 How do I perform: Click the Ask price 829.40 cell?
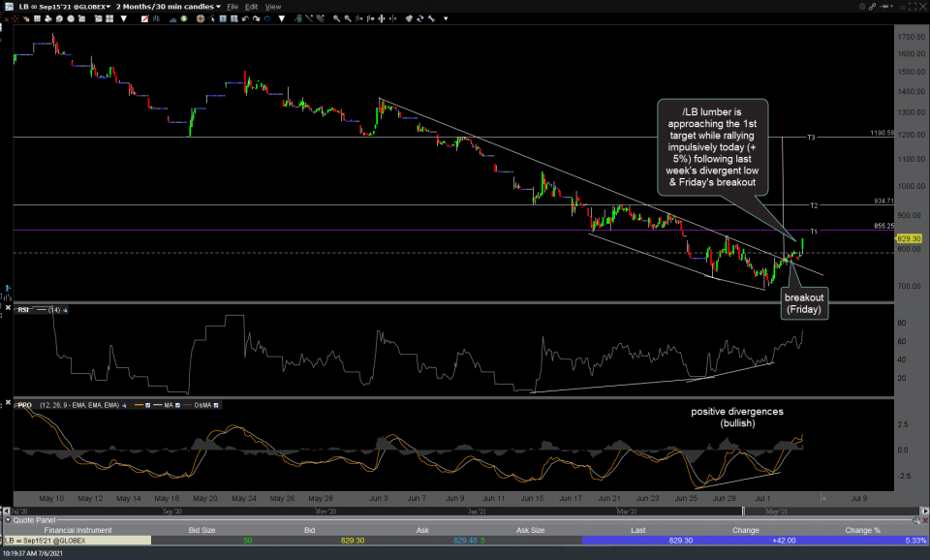point(465,541)
